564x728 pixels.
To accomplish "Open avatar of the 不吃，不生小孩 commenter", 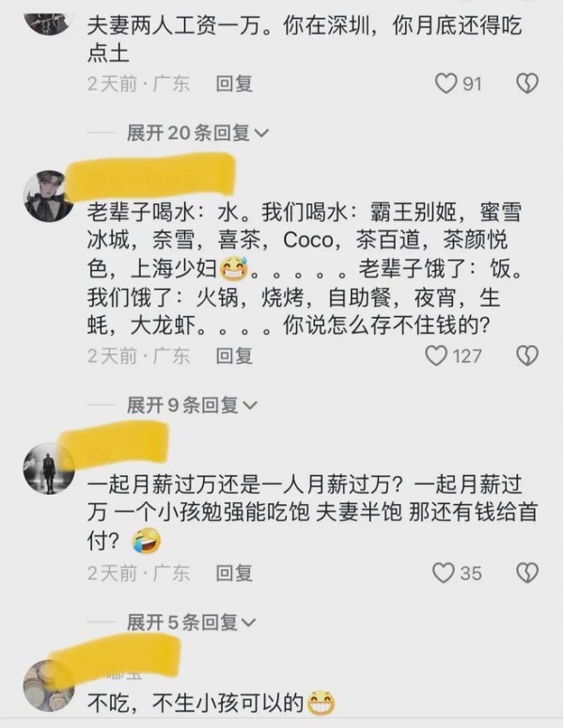I will tap(49, 686).
